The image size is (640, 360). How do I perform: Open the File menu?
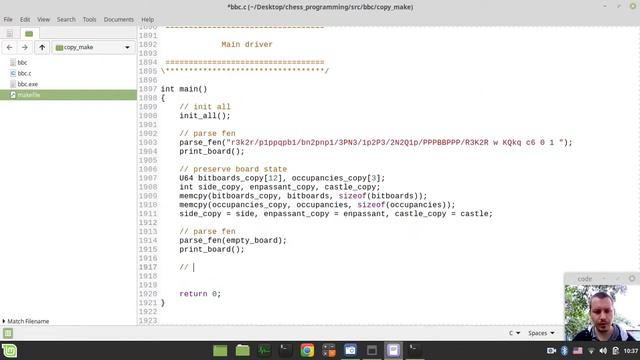[x=8, y=19]
